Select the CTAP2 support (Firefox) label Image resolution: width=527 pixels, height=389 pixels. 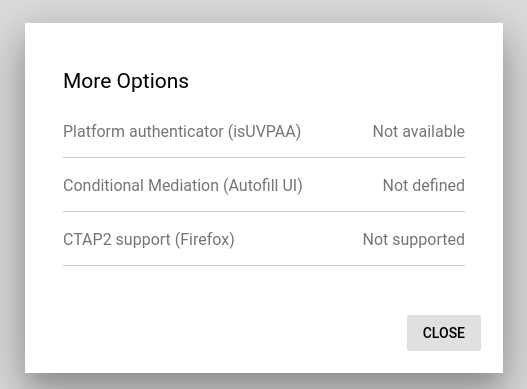click(149, 240)
